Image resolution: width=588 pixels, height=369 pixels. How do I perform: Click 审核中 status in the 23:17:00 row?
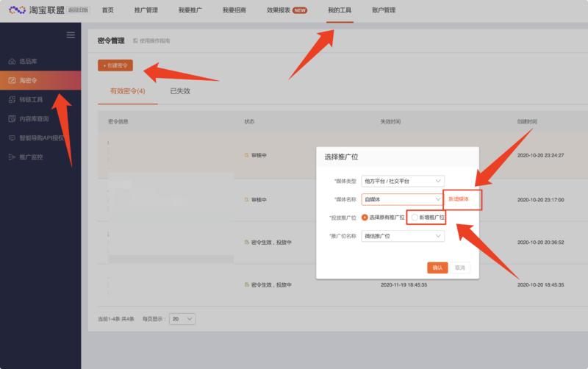pos(256,200)
